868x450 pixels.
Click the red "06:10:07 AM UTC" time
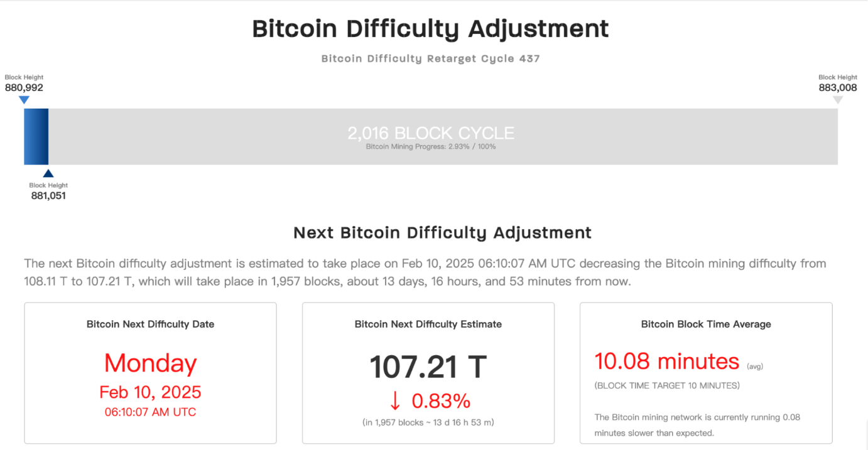[x=150, y=412]
